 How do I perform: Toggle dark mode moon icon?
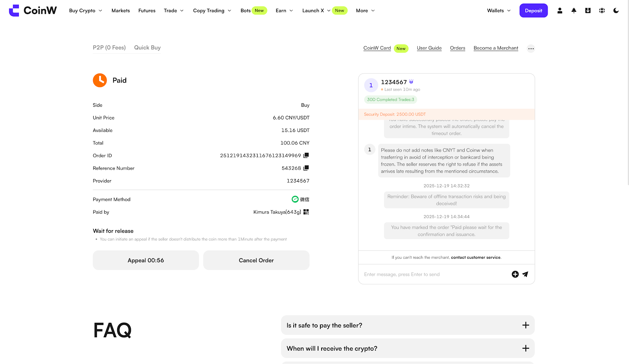(x=616, y=11)
